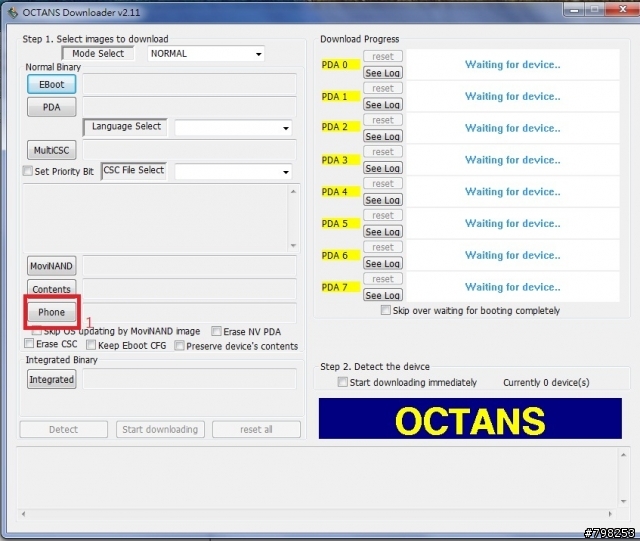Click See Log for PDA 6

click(383, 263)
